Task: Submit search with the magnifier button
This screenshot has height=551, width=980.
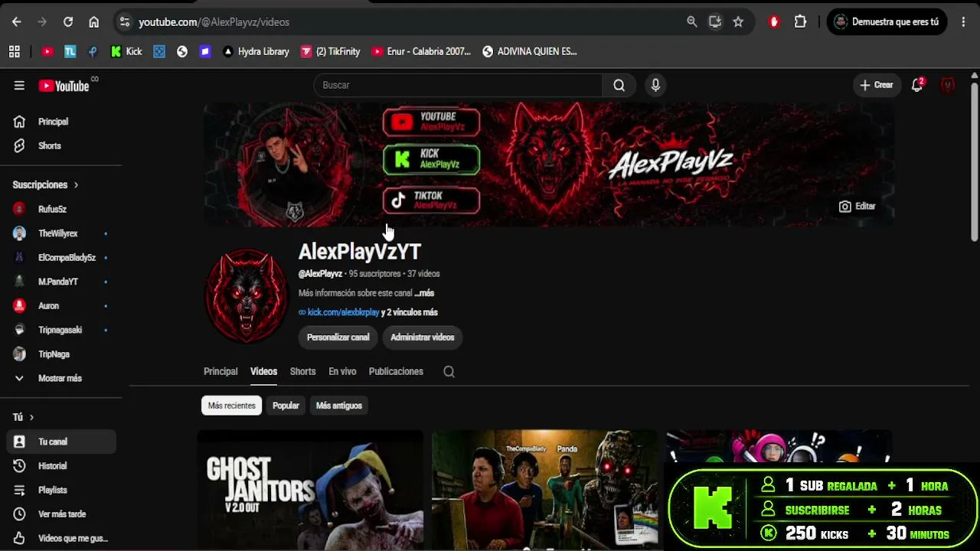Action: click(619, 85)
